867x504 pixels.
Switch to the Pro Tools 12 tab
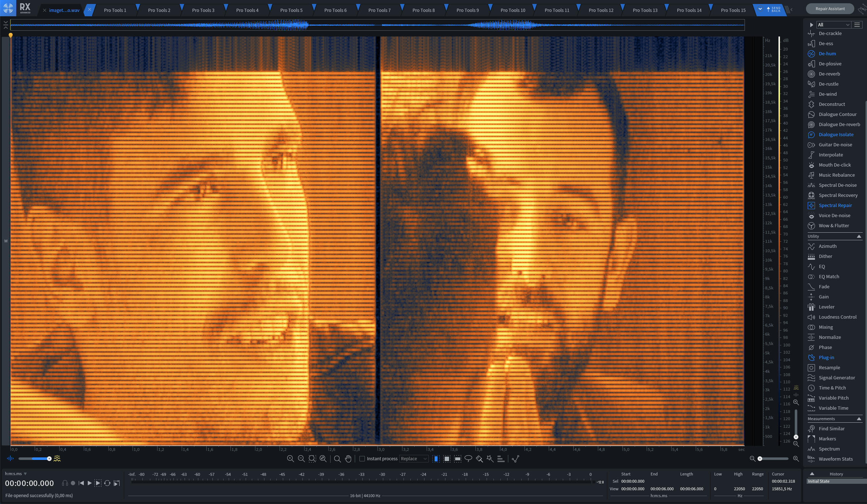601,10
